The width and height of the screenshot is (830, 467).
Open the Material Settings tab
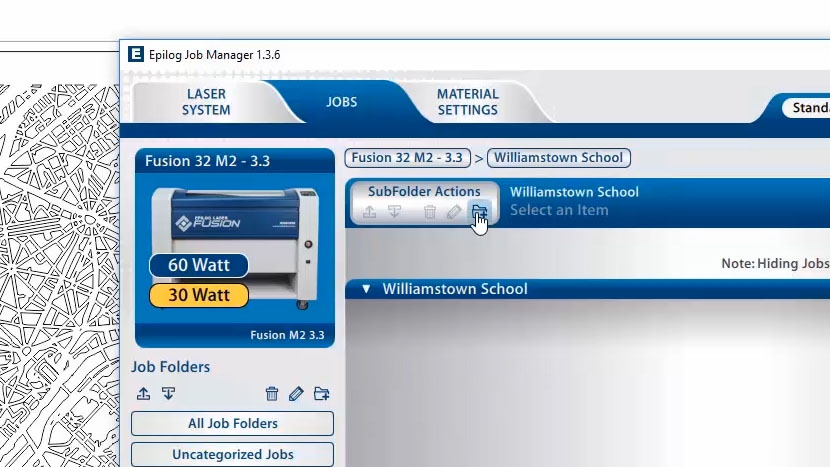[467, 102]
